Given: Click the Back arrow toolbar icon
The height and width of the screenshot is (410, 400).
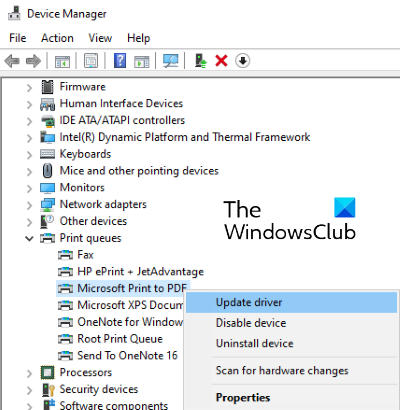Looking at the screenshot, I should point(12,61).
